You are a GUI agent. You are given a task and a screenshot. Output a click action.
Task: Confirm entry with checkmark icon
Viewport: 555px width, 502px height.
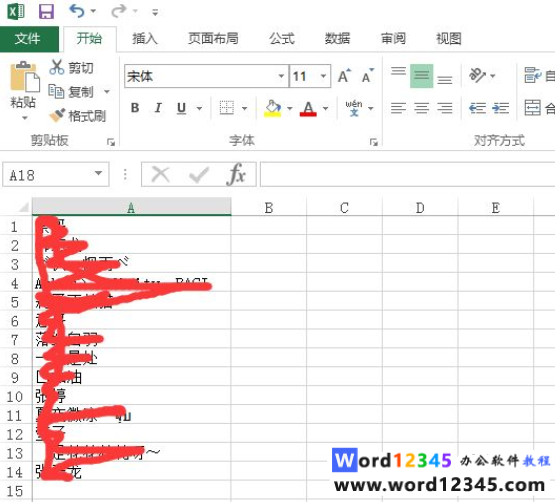point(199,175)
